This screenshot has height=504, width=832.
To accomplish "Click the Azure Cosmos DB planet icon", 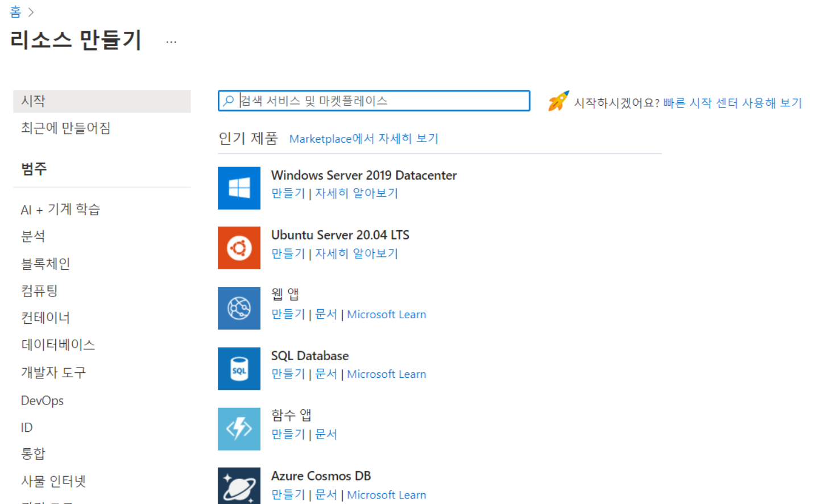I will [x=239, y=486].
